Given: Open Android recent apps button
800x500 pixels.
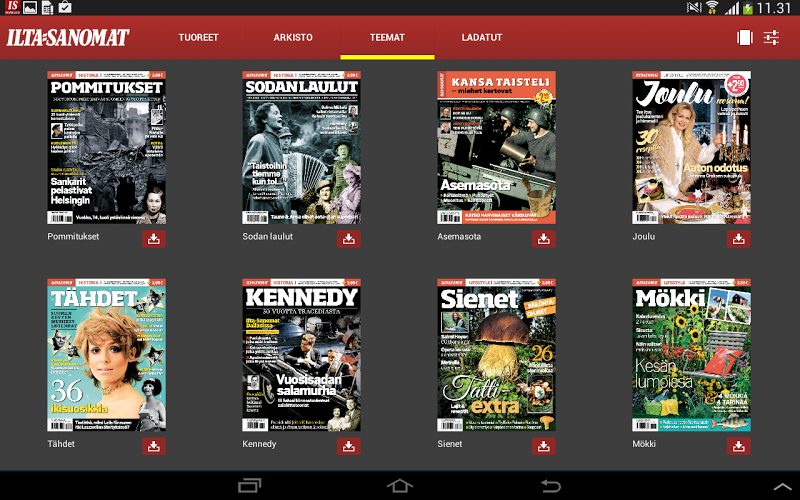Looking at the screenshot, I should [249, 485].
